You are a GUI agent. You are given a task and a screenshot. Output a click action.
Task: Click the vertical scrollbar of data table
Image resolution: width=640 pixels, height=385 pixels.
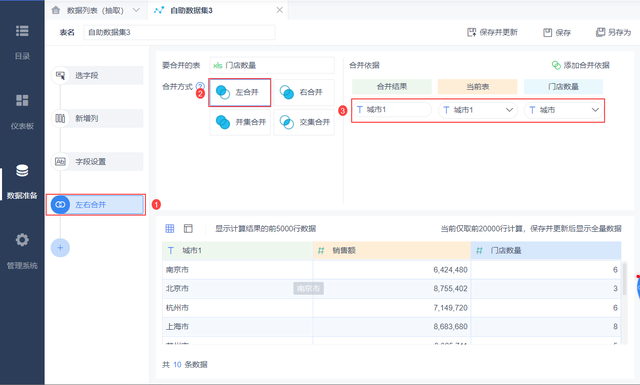[x=624, y=280]
